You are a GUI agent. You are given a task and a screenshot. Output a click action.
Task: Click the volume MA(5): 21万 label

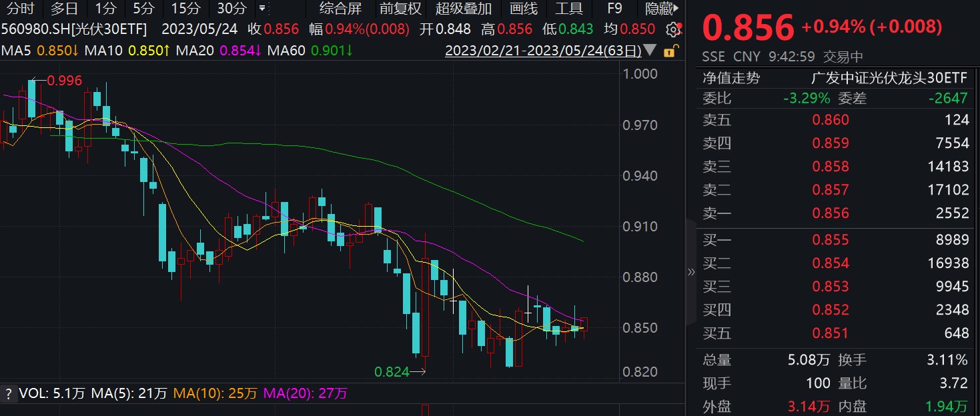coord(129,393)
